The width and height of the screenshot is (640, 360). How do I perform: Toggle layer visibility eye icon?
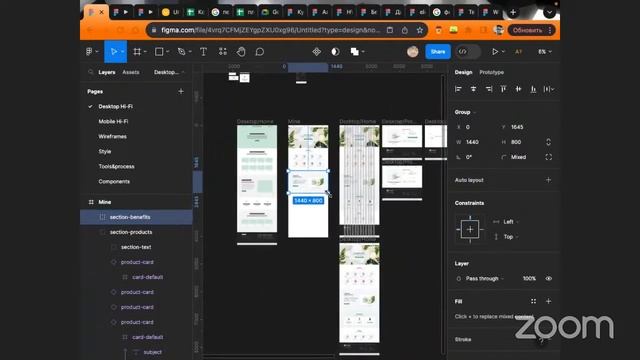point(549,279)
